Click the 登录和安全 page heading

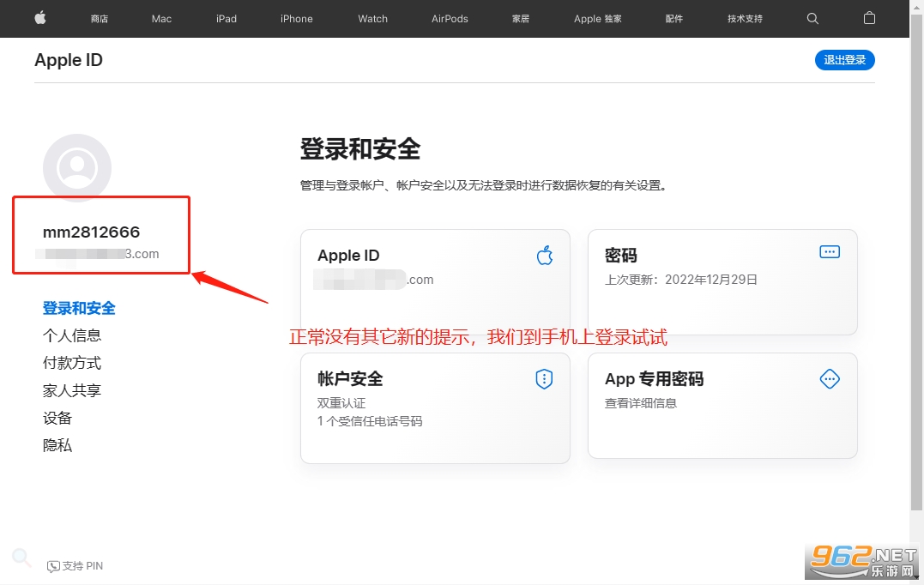(360, 148)
